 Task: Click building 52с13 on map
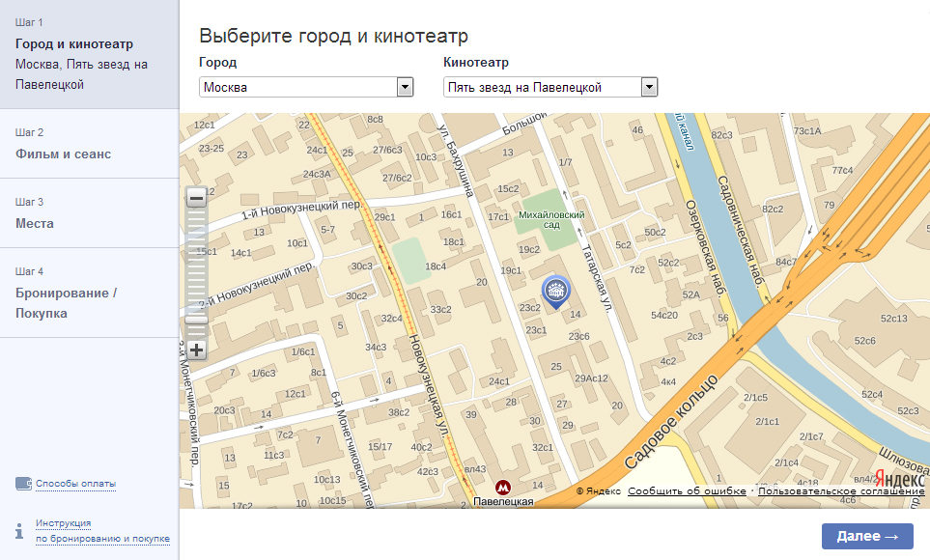pyautogui.click(x=894, y=319)
